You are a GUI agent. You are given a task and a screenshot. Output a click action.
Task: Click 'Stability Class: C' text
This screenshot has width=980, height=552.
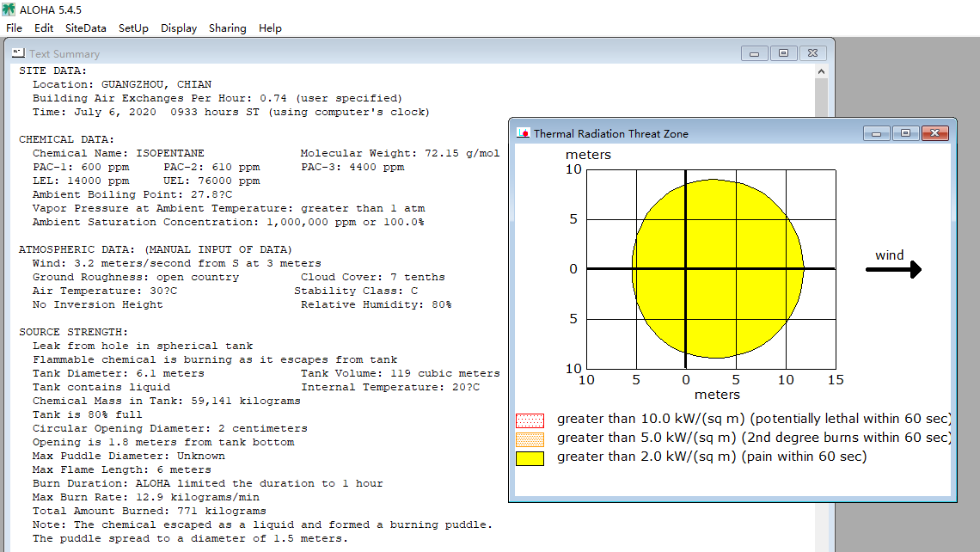(x=356, y=291)
